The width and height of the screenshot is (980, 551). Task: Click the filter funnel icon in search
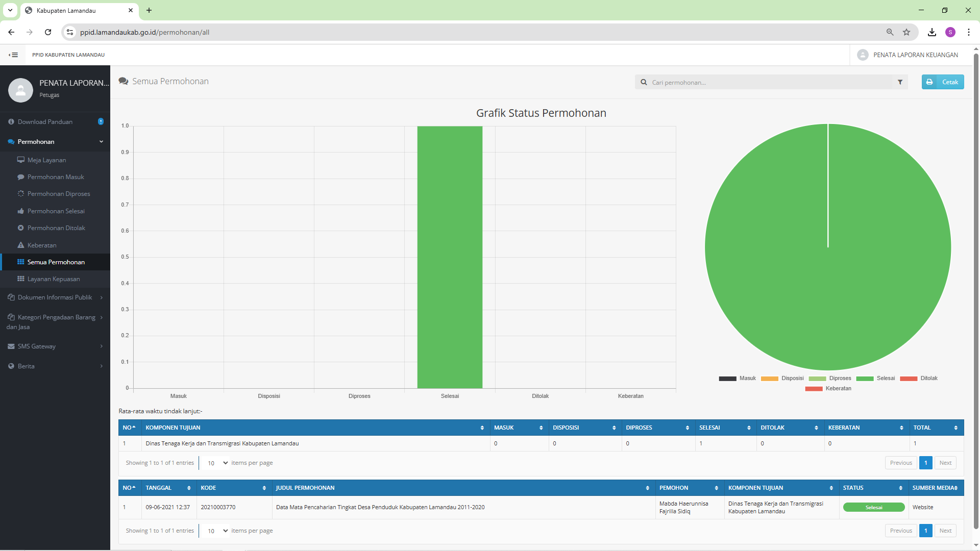click(x=900, y=82)
